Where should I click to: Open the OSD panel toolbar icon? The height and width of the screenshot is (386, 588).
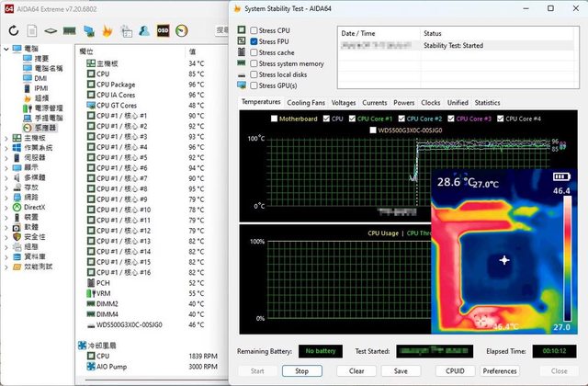point(163,30)
